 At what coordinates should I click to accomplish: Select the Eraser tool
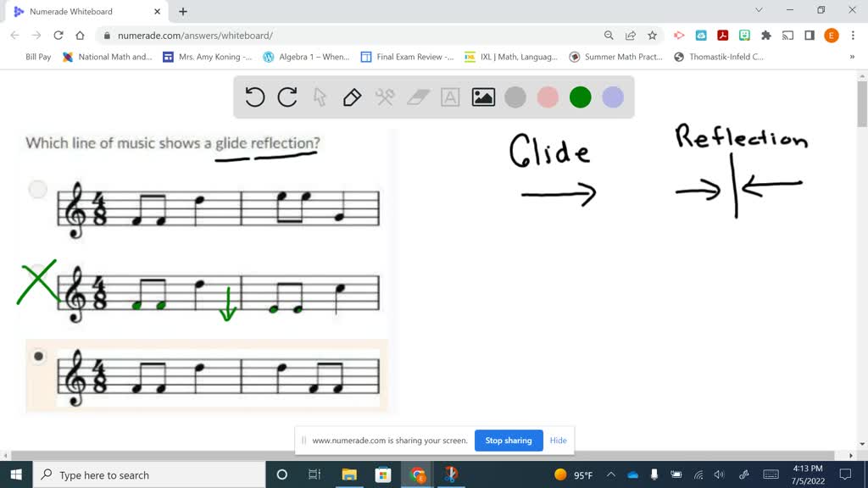pos(416,97)
